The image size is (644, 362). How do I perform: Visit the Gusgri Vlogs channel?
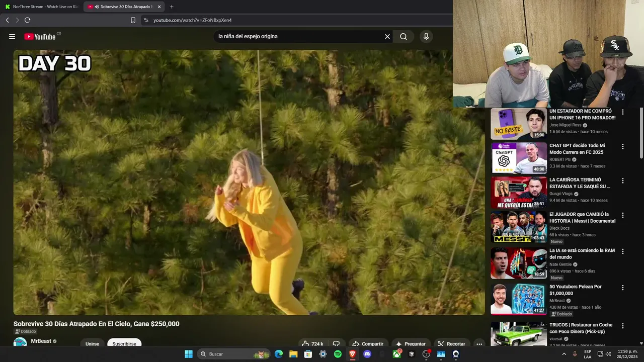click(561, 194)
